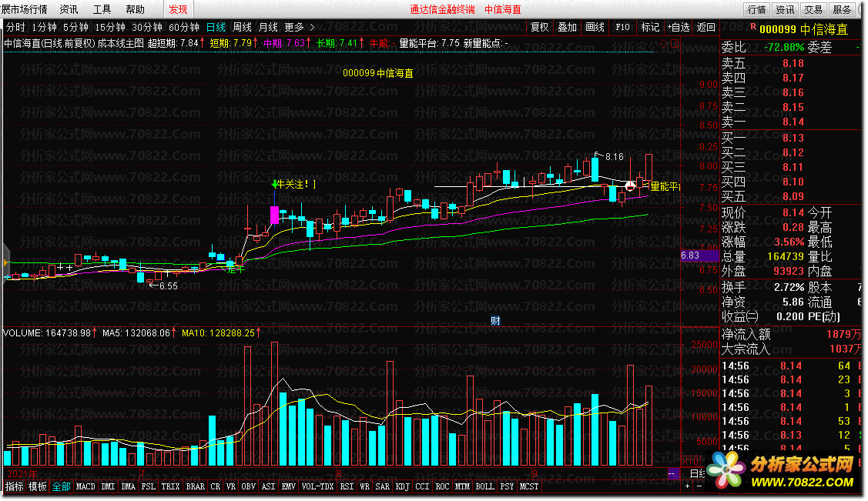The height and width of the screenshot is (501, 868).
Task: Click the red square icon above the chart
Action: [675, 43]
